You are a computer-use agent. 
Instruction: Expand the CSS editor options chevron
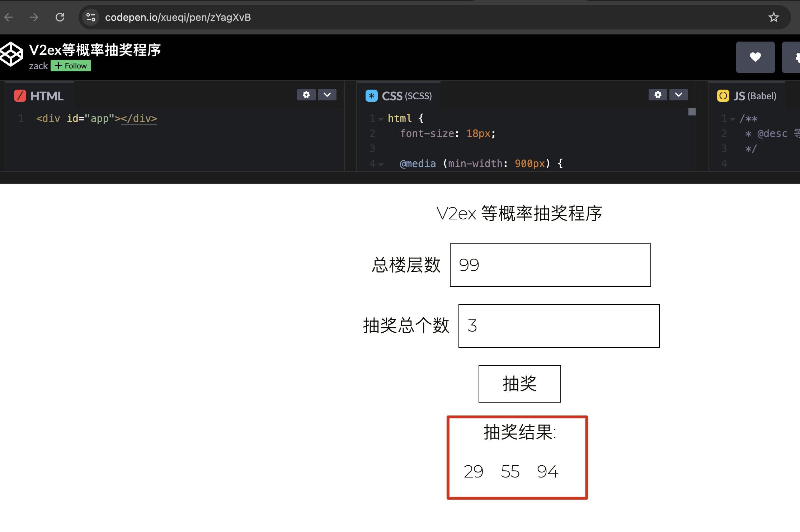pos(678,95)
